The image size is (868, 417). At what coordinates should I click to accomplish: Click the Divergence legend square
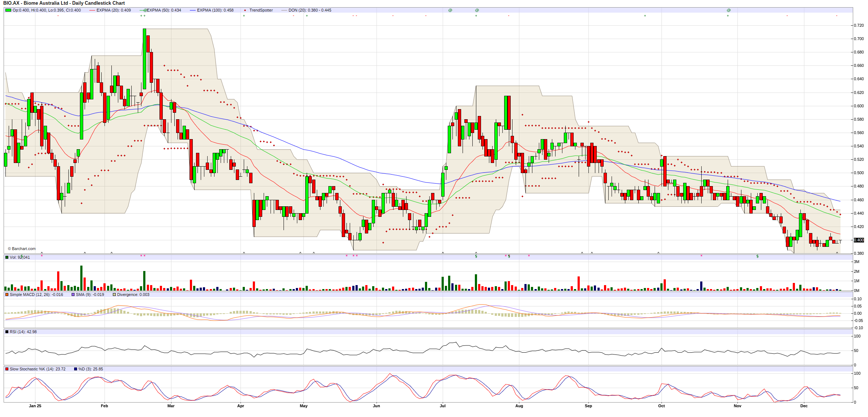pyautogui.click(x=114, y=295)
